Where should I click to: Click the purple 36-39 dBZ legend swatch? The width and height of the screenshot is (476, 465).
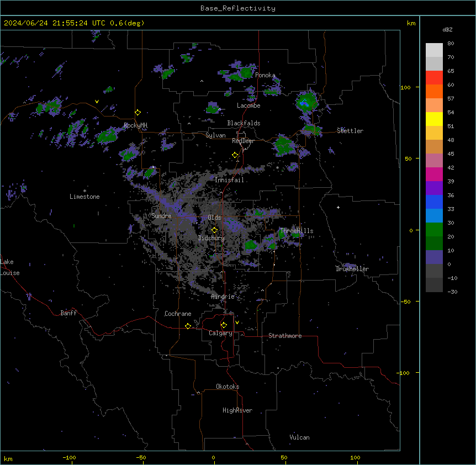434,188
